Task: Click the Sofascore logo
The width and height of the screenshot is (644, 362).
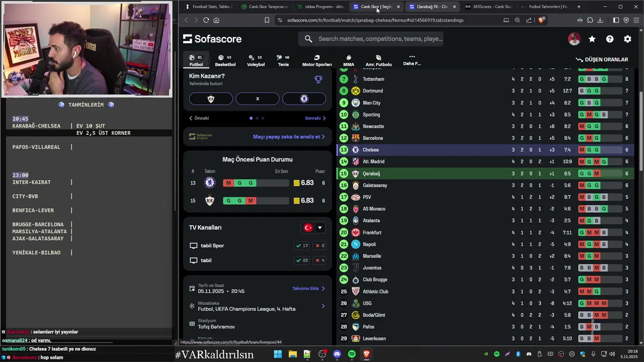Action: (x=212, y=39)
